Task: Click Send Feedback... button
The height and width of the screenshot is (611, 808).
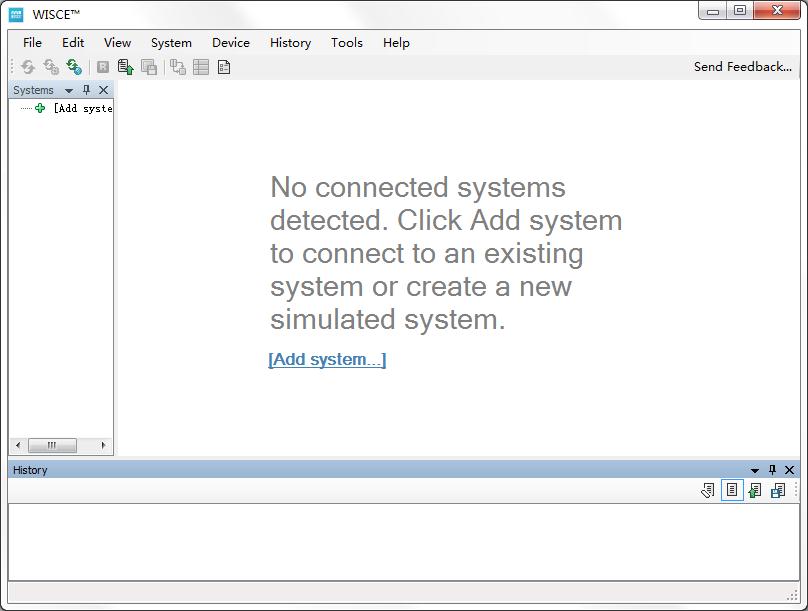Action: tap(742, 67)
